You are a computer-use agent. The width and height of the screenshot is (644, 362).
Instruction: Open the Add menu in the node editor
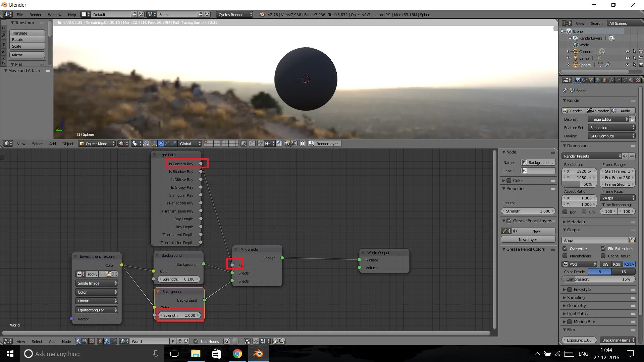(x=52, y=341)
